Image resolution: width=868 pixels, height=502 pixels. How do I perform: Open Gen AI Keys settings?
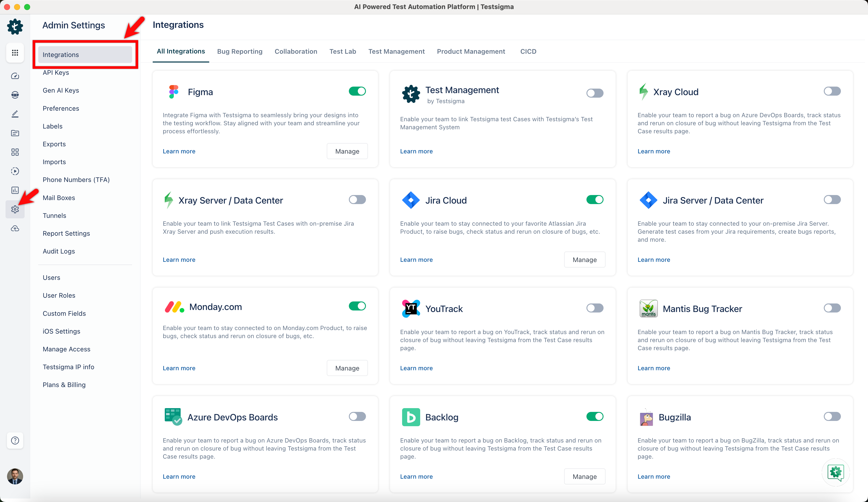(61, 90)
